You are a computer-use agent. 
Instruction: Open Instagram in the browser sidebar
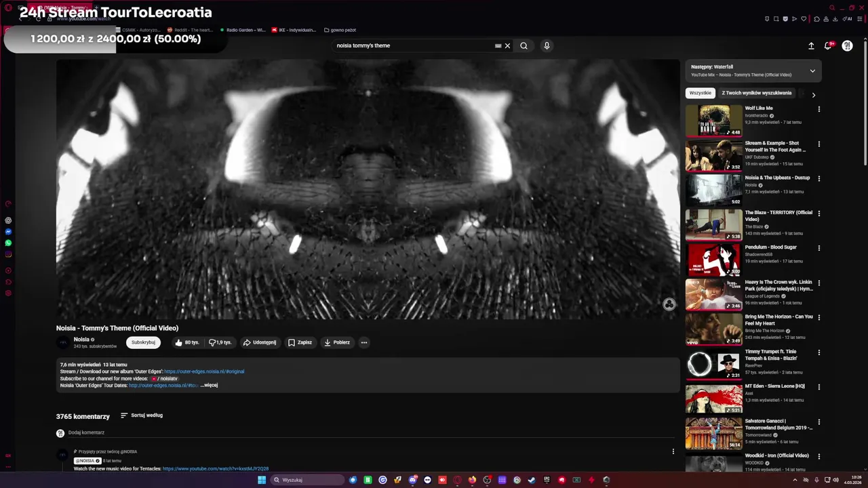[8, 254]
